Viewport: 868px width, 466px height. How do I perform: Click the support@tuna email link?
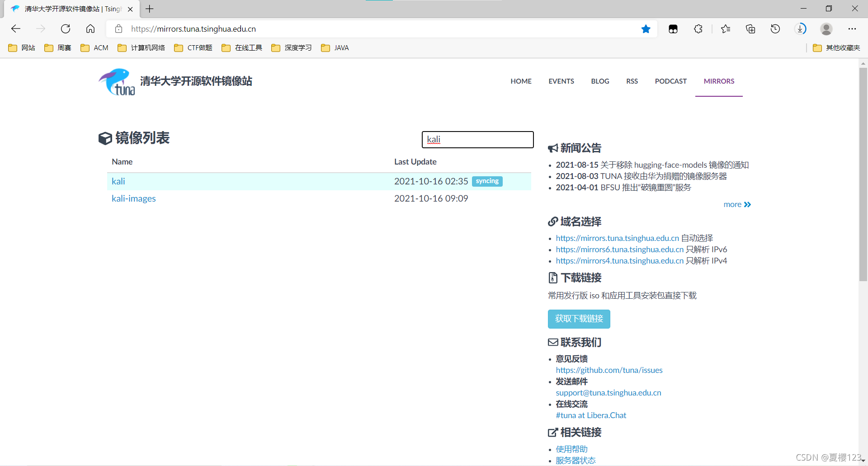tap(608, 393)
